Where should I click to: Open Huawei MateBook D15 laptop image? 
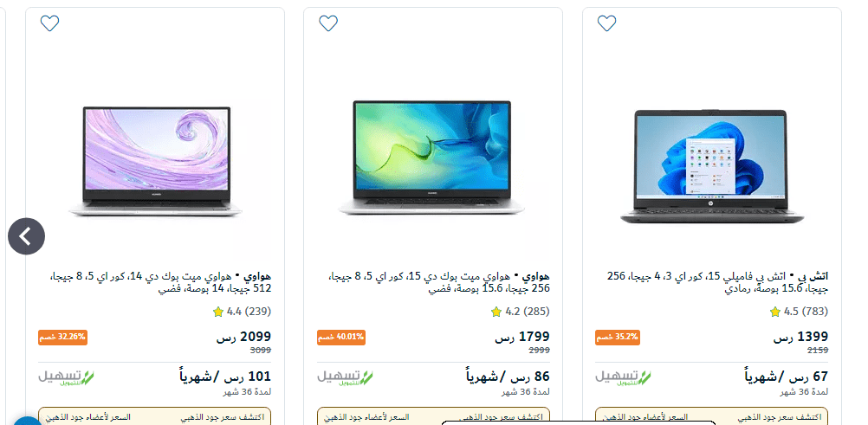[x=431, y=158]
